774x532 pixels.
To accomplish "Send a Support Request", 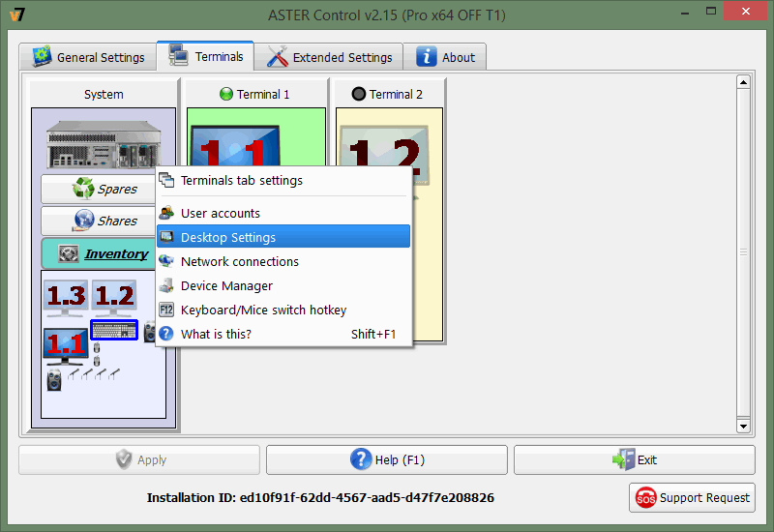I will 692,498.
